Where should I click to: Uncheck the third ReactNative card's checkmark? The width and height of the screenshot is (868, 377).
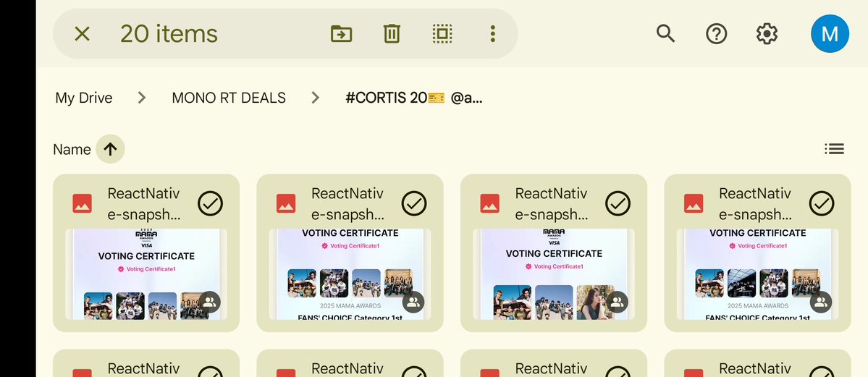[x=618, y=204]
